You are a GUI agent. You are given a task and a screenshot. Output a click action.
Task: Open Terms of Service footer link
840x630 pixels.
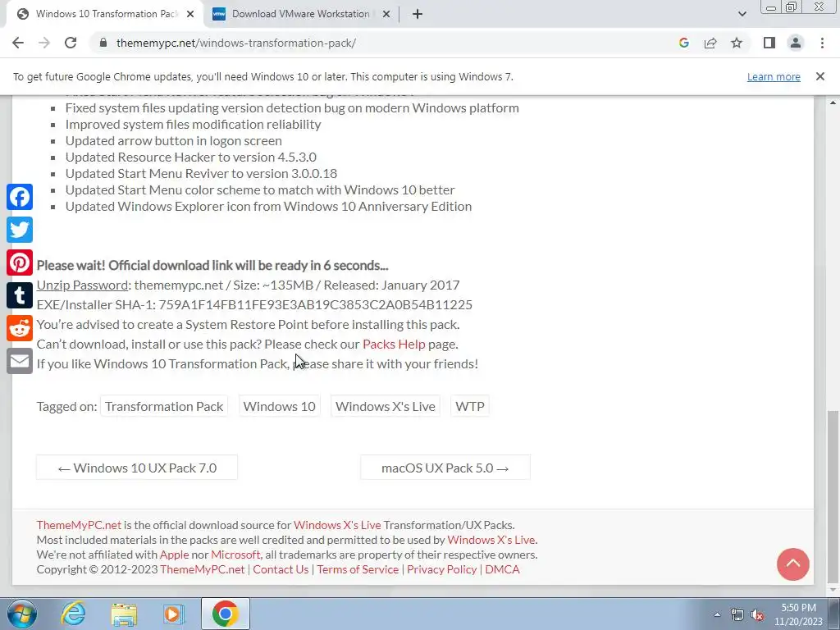(x=358, y=569)
